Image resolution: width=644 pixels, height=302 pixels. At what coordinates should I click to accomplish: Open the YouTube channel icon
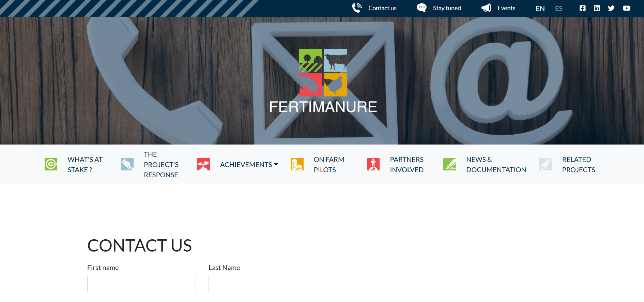627,8
